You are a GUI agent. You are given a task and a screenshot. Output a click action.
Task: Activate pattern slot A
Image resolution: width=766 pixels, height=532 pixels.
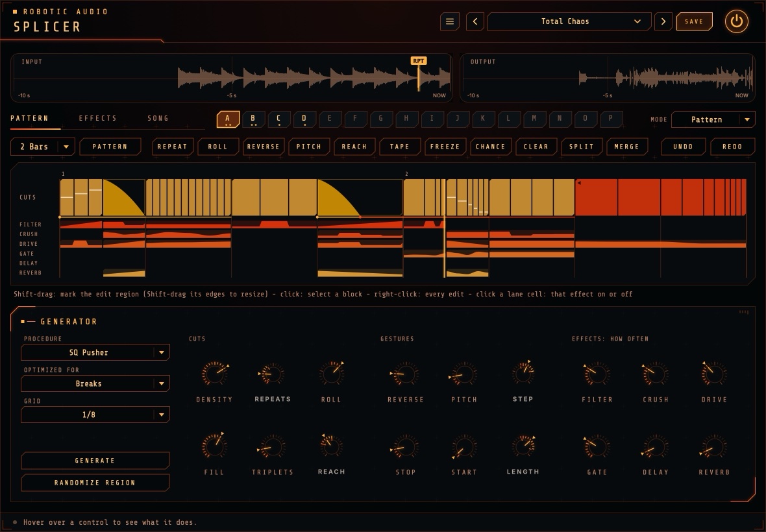[228, 119]
